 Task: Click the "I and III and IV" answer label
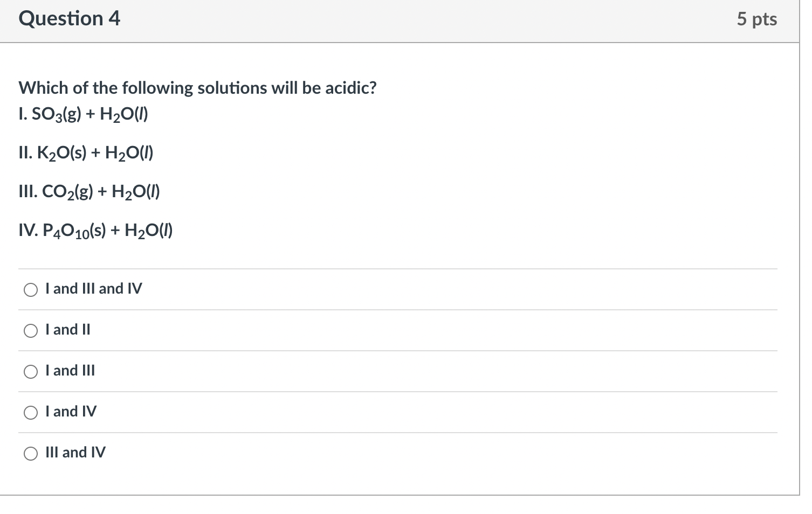tap(94, 289)
